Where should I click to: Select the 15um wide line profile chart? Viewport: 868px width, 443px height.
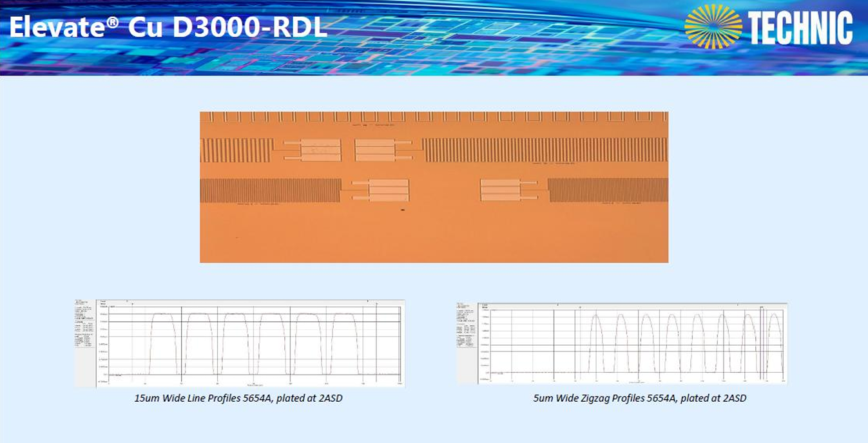pos(249,343)
